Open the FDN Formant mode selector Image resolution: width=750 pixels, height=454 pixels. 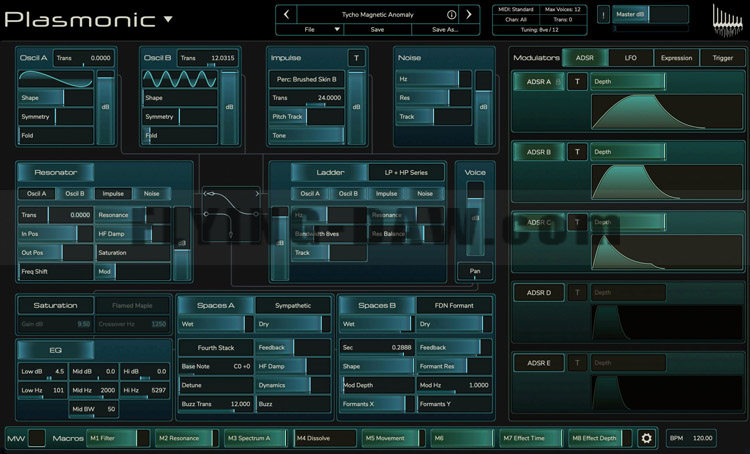(x=454, y=305)
